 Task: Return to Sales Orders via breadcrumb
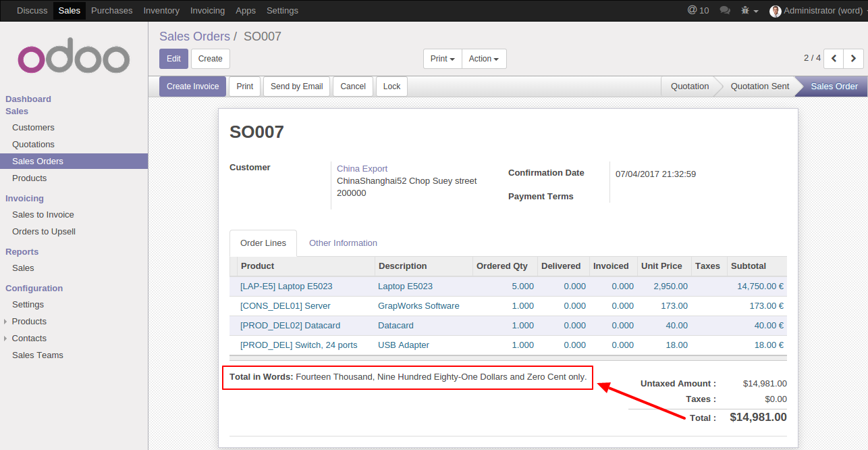tap(194, 36)
